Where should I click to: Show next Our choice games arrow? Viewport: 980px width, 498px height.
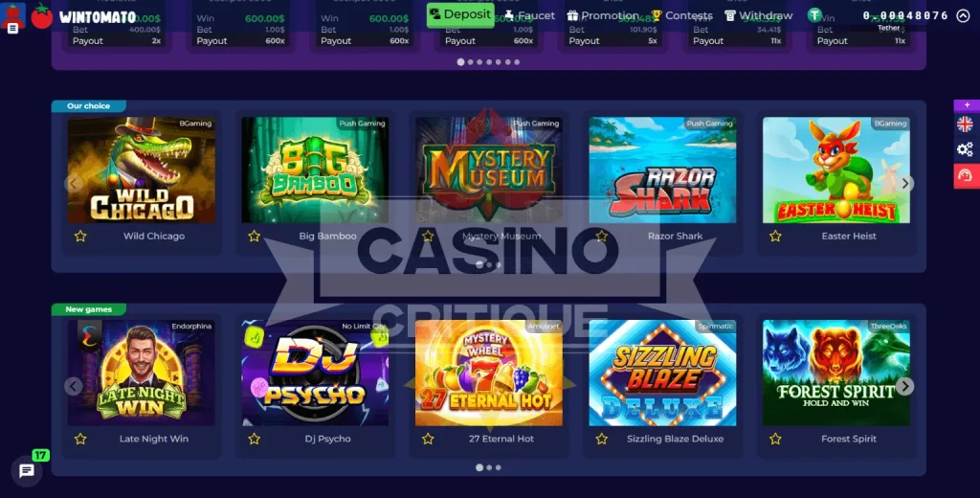pos(905,183)
